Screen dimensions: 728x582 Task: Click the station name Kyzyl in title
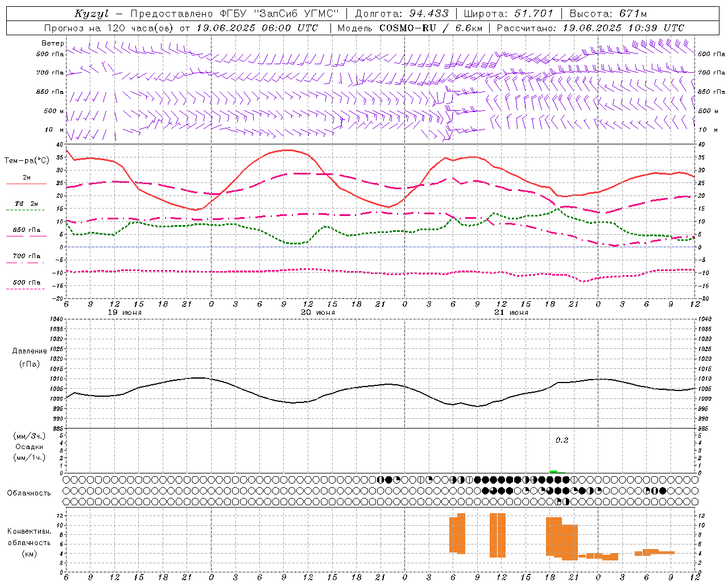[x=92, y=14]
